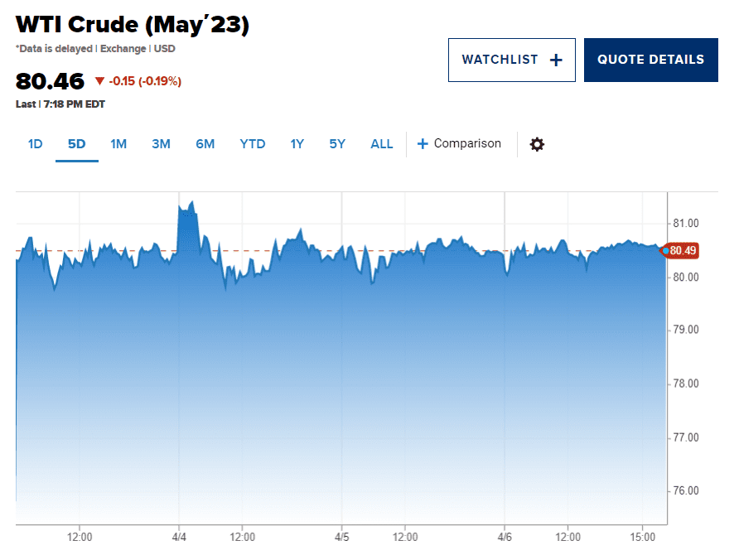Image resolution: width=739 pixels, height=560 pixels.
Task: Choose the YTD range tab
Action: (253, 144)
